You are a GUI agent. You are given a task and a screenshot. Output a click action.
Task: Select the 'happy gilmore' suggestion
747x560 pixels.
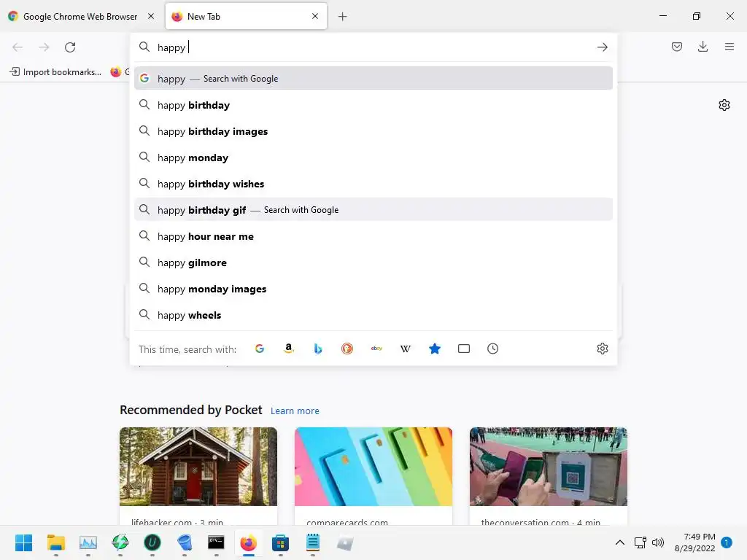point(373,262)
